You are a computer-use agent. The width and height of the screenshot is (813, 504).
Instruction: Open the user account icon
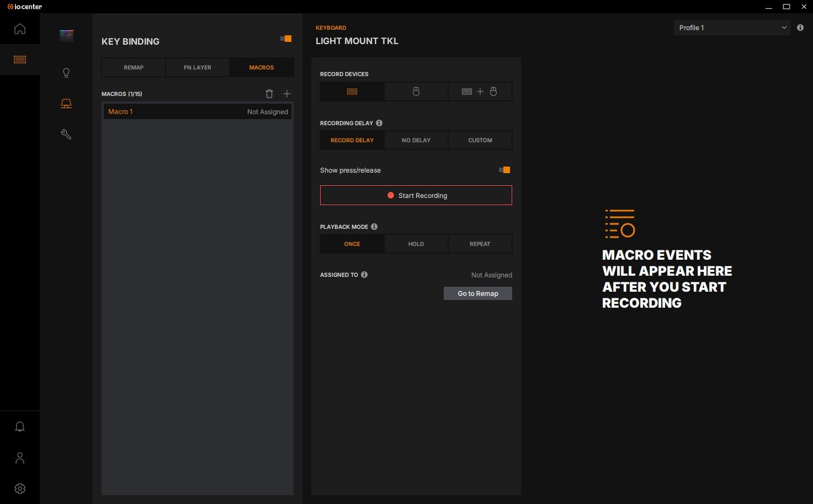(x=20, y=458)
